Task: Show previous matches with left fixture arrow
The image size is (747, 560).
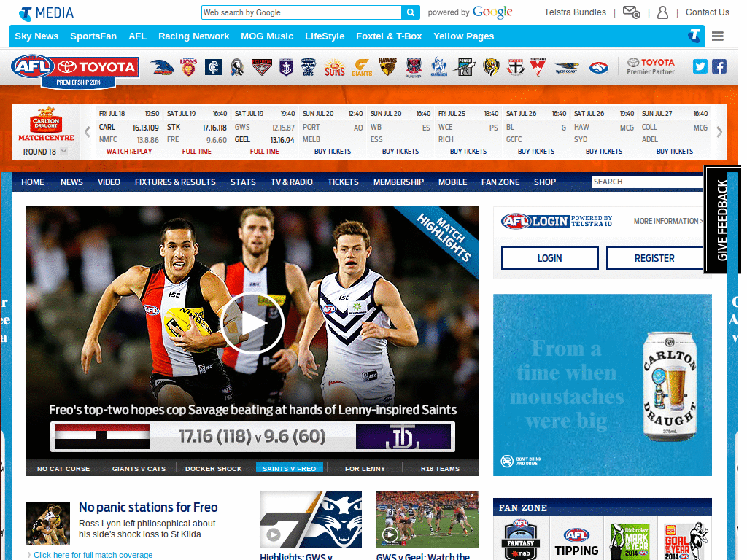Action: click(88, 132)
